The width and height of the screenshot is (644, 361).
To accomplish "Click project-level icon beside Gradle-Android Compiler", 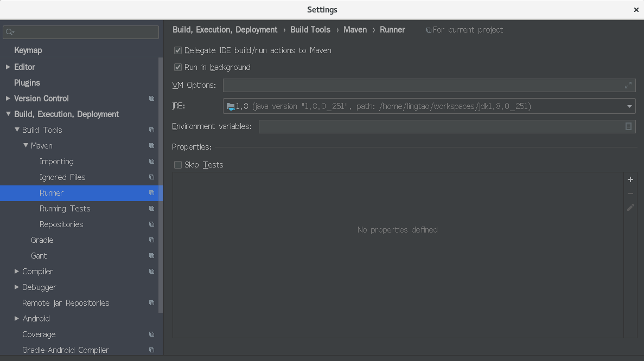I will (x=151, y=350).
